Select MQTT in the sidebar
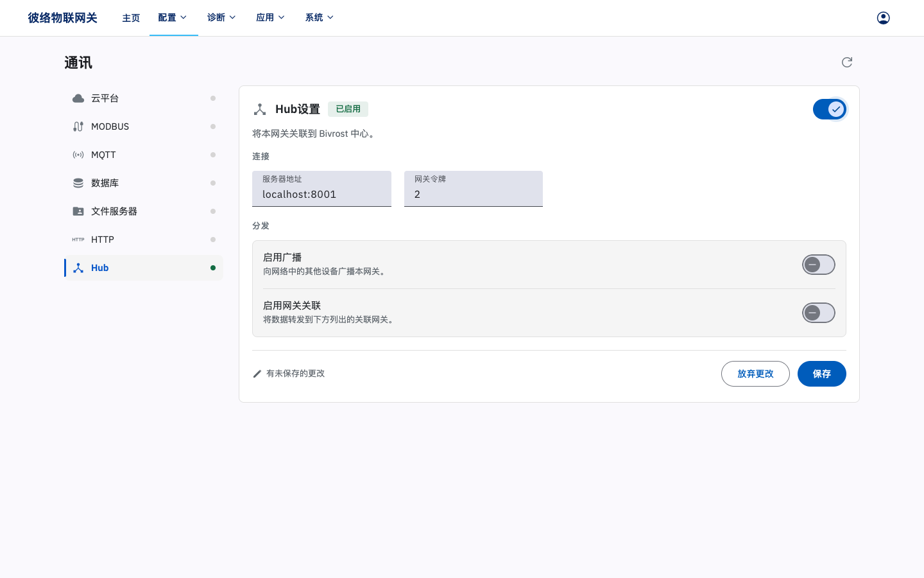 [x=144, y=155]
